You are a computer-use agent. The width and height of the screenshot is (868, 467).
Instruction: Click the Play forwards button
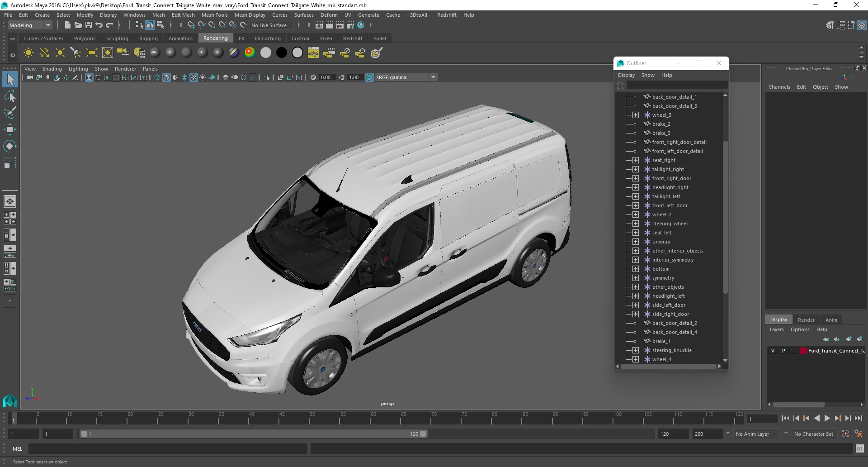pos(827,419)
